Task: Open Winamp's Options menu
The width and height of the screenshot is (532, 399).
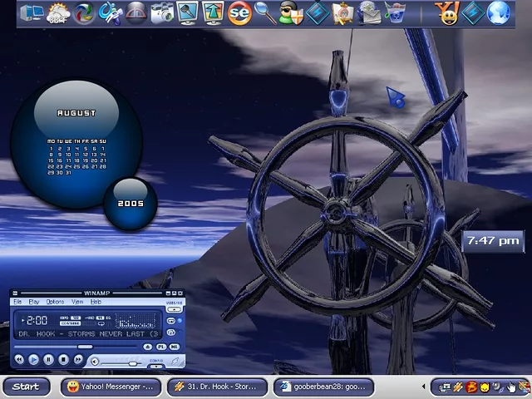Action: click(55, 302)
